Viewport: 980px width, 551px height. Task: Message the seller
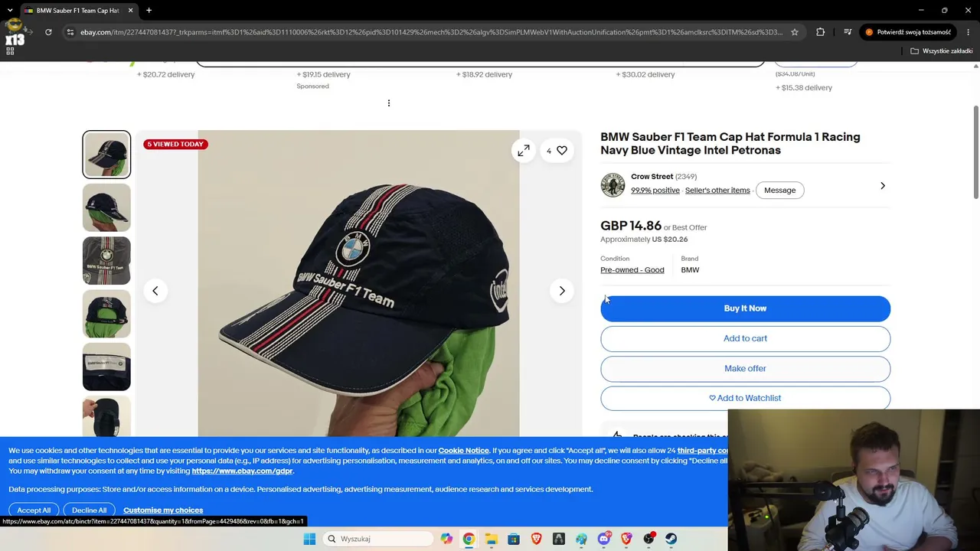[779, 191]
